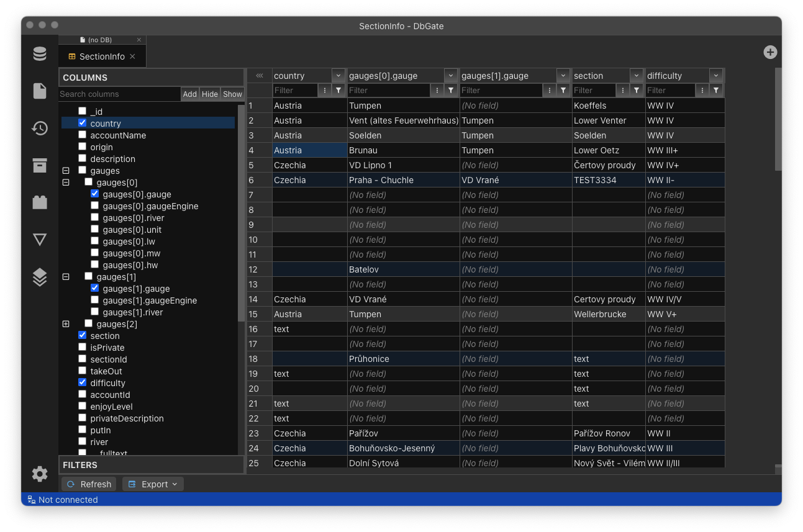Open the difficulty column header dropdown
The width and height of the screenshot is (803, 532).
pyautogui.click(x=716, y=76)
